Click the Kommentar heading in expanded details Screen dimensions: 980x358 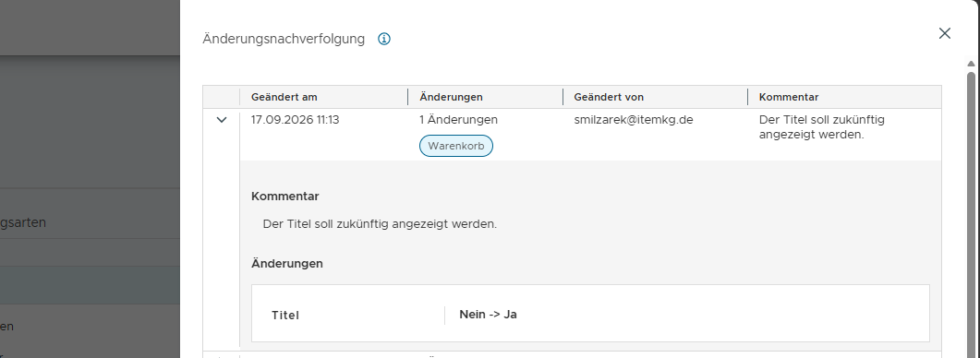click(x=285, y=197)
